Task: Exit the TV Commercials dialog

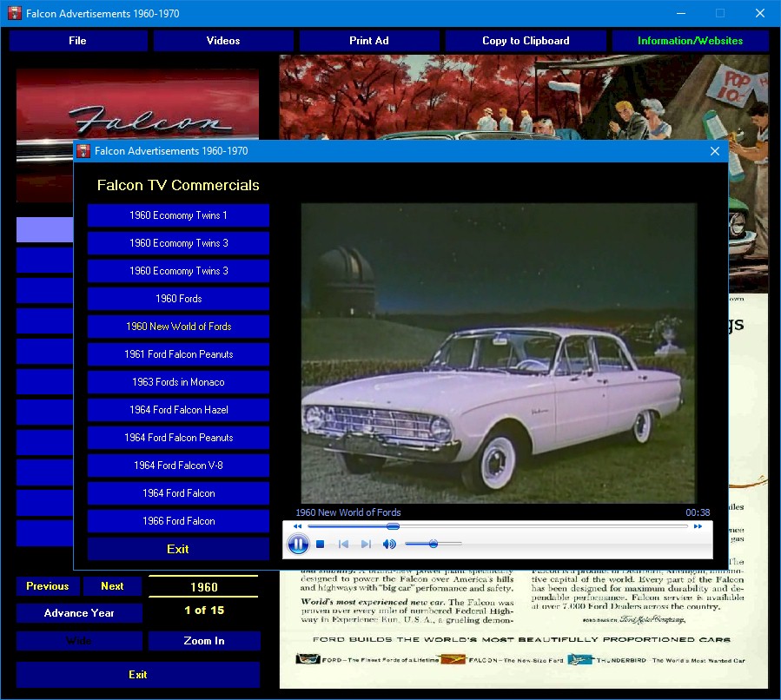Action: (178, 549)
